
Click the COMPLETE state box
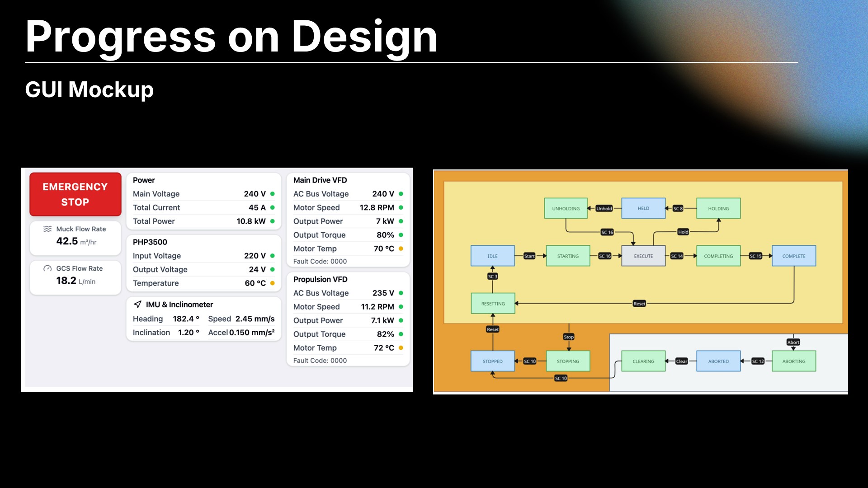pos(793,256)
